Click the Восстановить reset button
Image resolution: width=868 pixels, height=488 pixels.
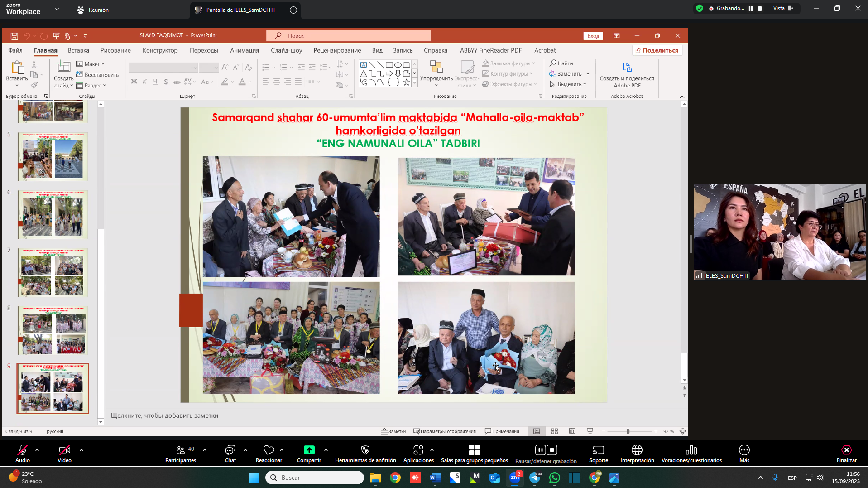pyautogui.click(x=98, y=75)
